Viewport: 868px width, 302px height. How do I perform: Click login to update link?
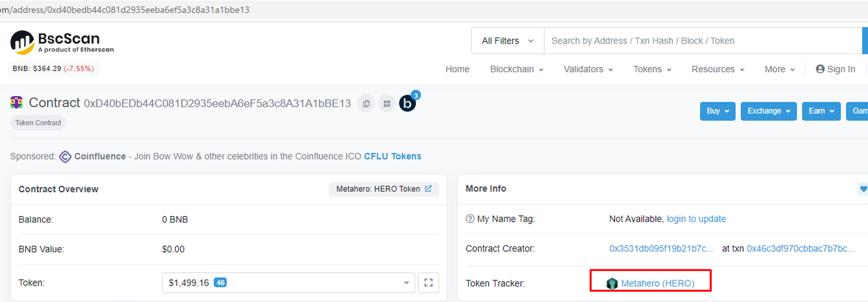(696, 219)
